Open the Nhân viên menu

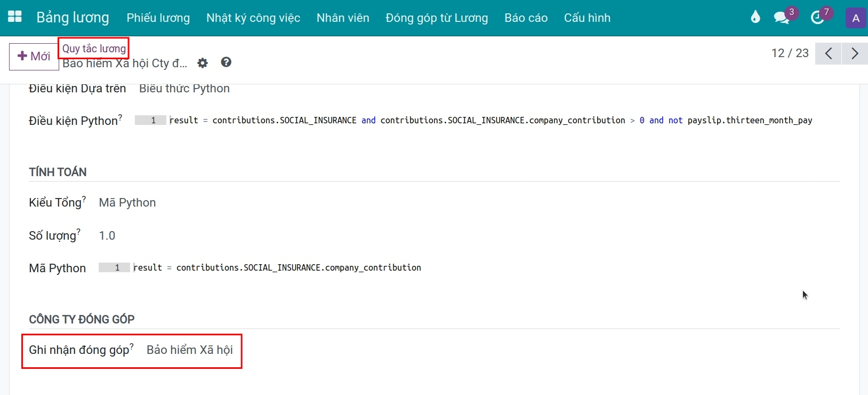(x=343, y=18)
